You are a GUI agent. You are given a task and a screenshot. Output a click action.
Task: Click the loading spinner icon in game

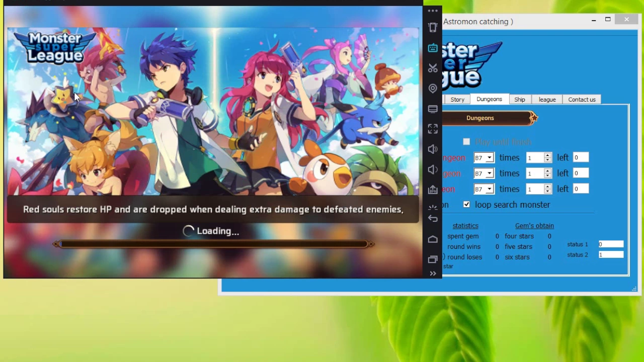click(188, 231)
